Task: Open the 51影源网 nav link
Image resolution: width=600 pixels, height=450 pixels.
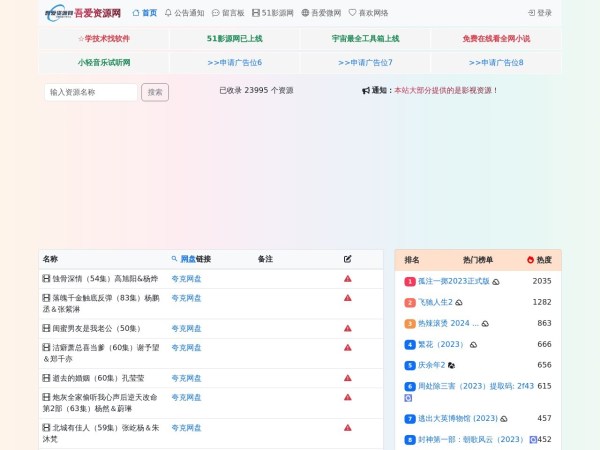Action: 273,13
